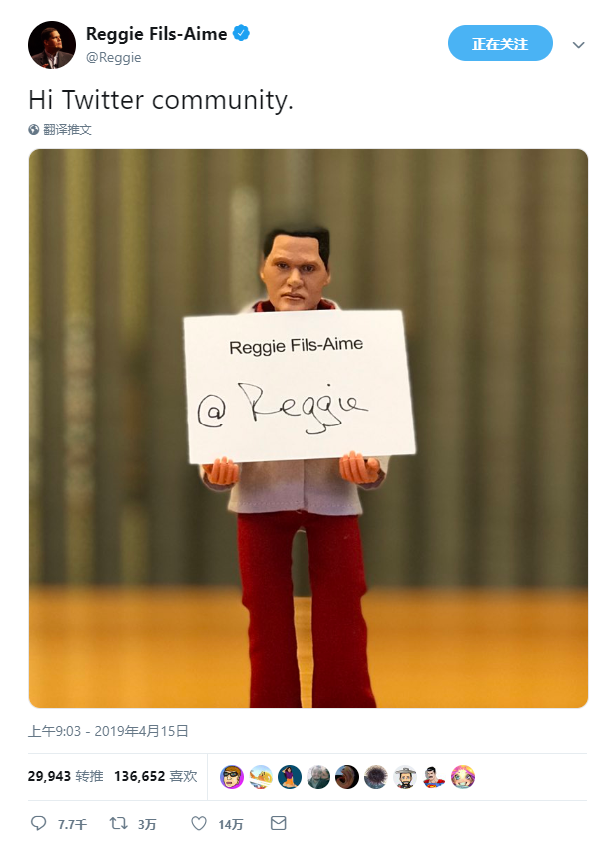Open the first liker avatar with sunglasses
Viewport: 616px width, 848px height.
point(232,777)
